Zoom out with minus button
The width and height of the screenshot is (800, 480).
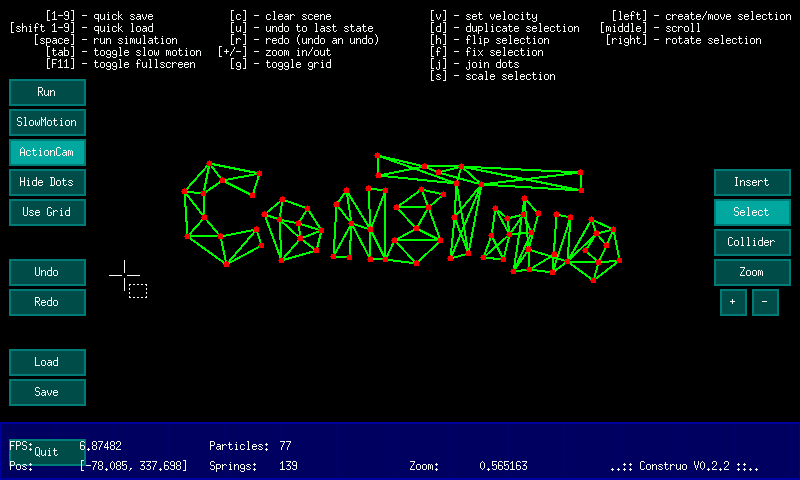(765, 302)
